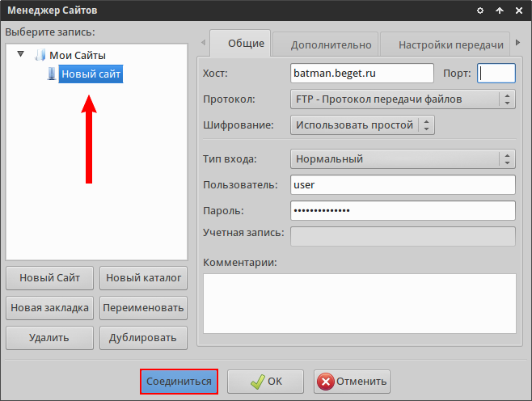Open the Протокол dropdown
532x401 pixels.
coord(403,99)
